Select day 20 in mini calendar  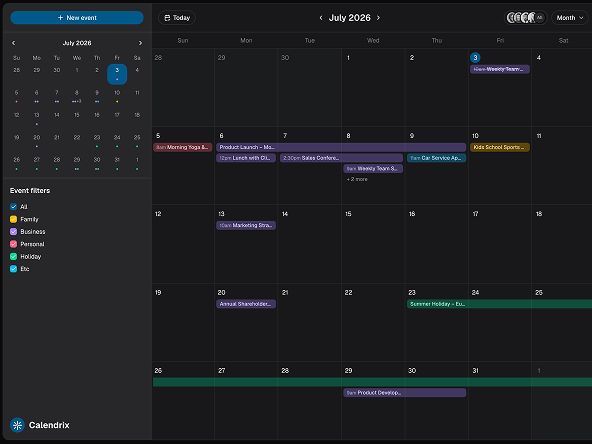click(37, 138)
